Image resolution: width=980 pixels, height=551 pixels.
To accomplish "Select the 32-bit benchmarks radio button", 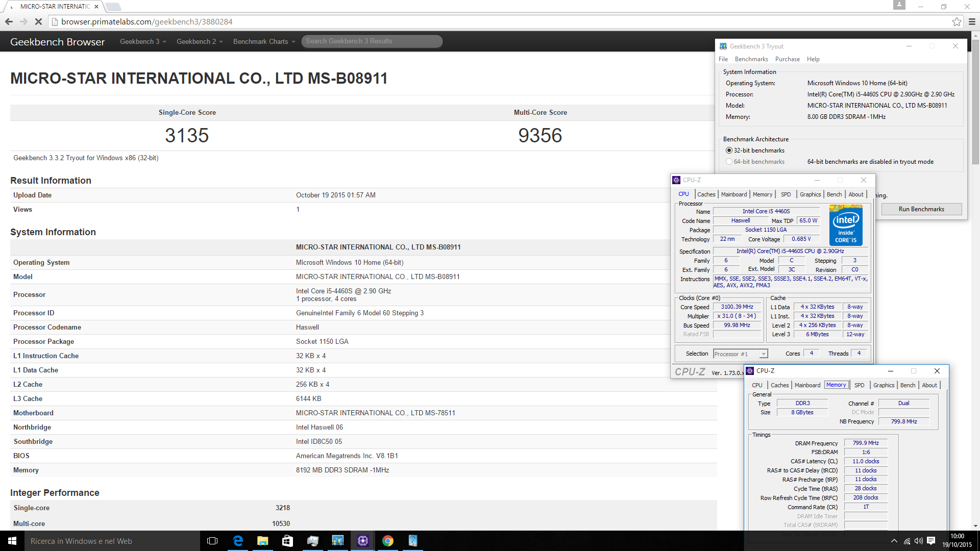I will 729,151.
